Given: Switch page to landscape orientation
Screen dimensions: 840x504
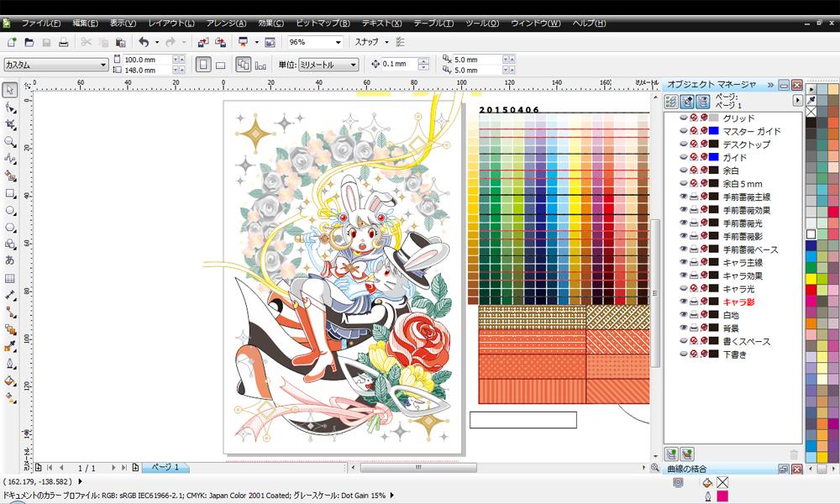Looking at the screenshot, I should pyautogui.click(x=220, y=65).
